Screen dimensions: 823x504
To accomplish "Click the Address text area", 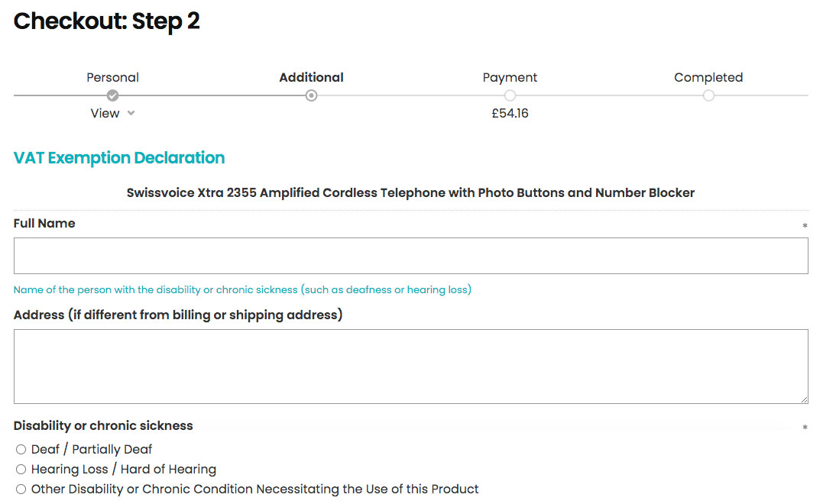I will click(x=411, y=366).
